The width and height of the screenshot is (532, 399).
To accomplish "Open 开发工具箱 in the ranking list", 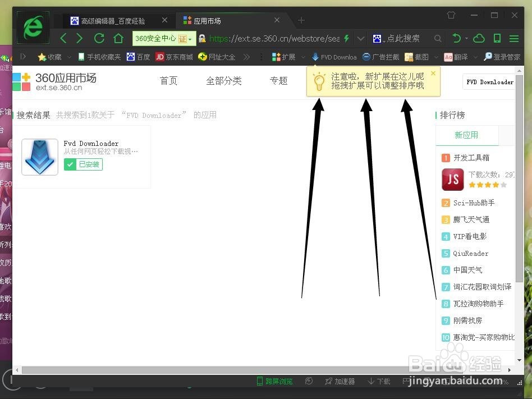I will [471, 158].
